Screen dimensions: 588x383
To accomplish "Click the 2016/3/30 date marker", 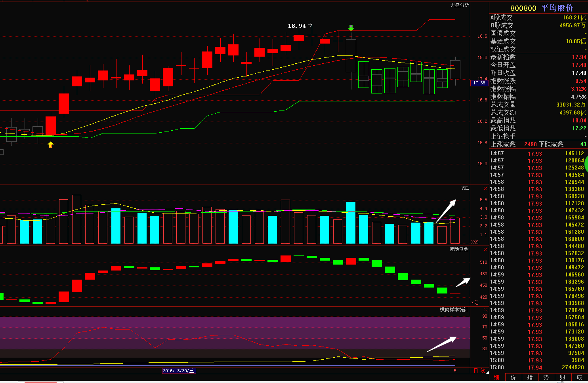I will (179, 371).
